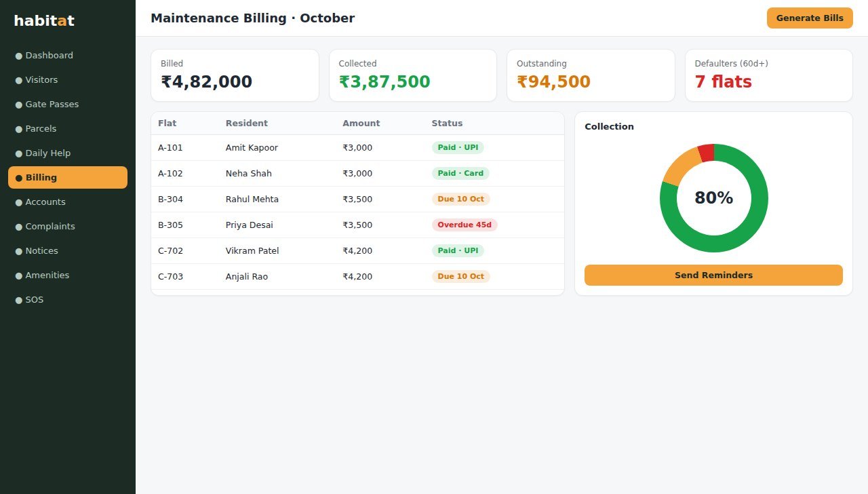Screen dimensions: 868x494
Task: Click the Generate Bills button
Action: click(810, 18)
